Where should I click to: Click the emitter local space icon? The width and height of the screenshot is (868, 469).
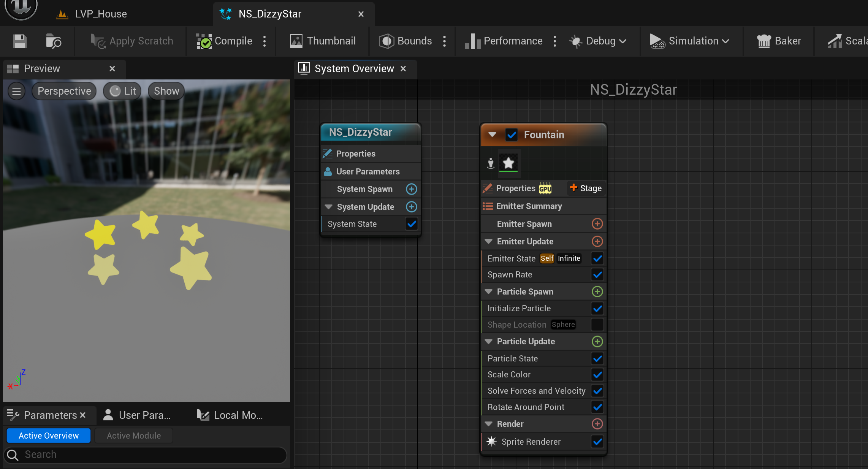pos(491,163)
